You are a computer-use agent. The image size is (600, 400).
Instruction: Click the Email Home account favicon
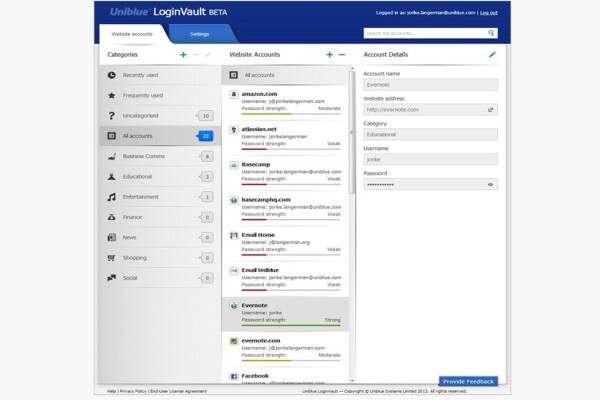pos(233,235)
